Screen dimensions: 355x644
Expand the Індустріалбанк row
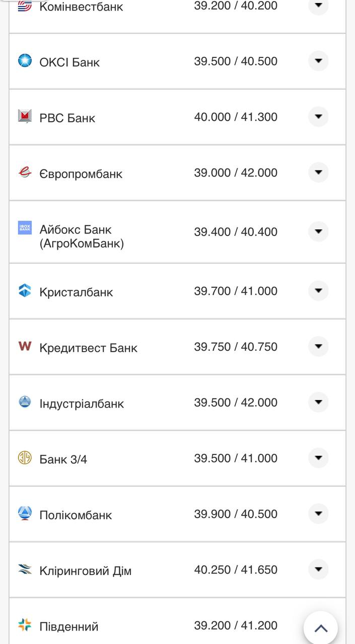pyautogui.click(x=318, y=403)
